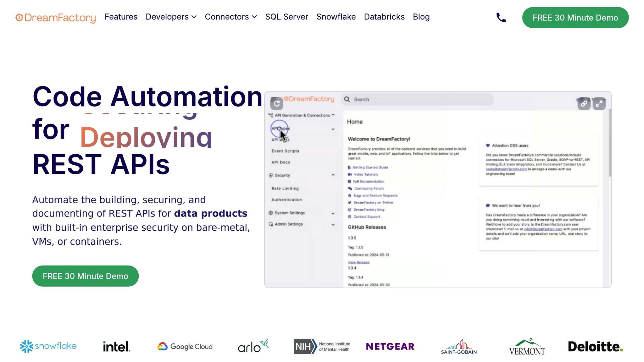Viewport: 644px width, 362px height.
Task: Click the copy link icon on demo
Action: point(584,103)
